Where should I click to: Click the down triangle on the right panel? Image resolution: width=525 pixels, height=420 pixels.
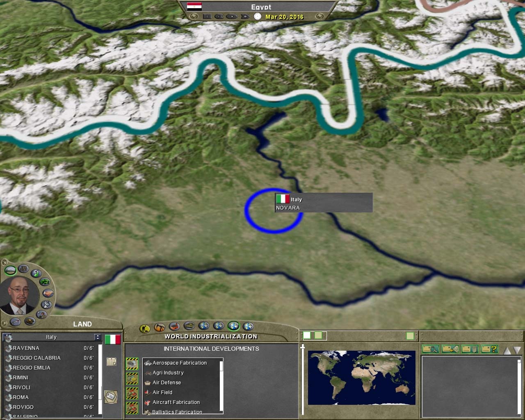[x=517, y=350]
